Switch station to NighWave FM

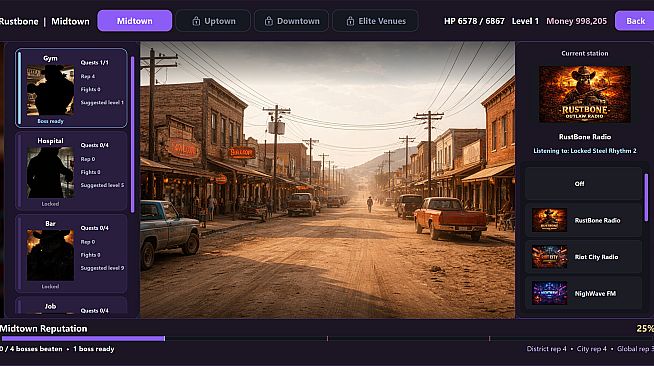[583, 293]
